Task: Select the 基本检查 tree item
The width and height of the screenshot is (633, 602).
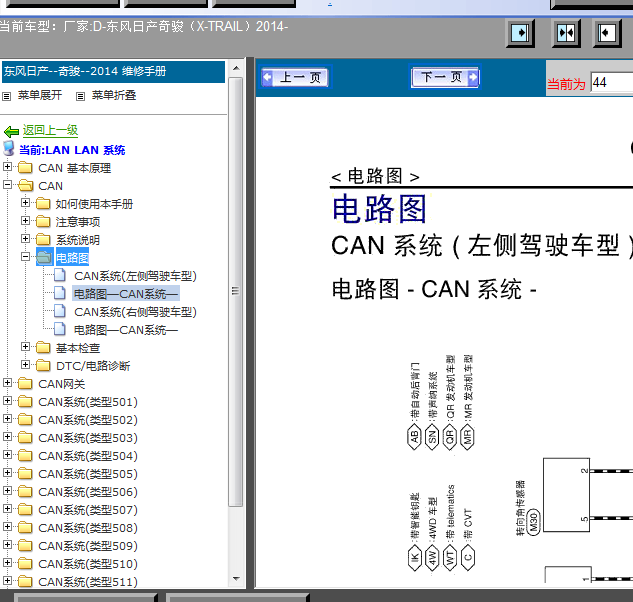Action: (77, 348)
